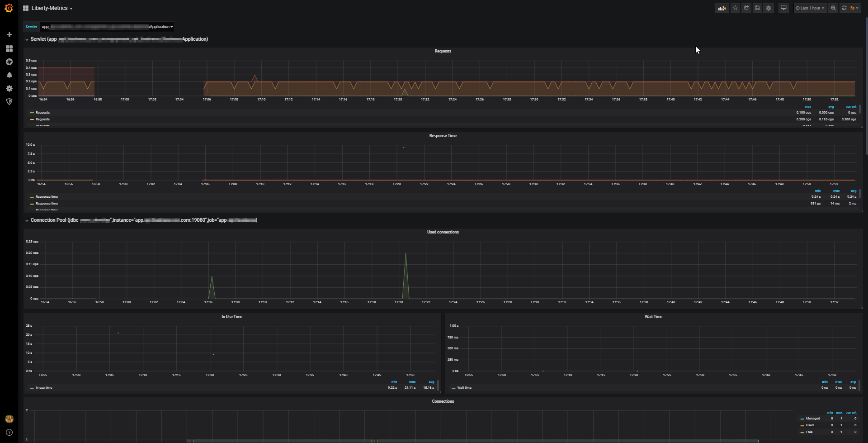Open the Response Time panel title menu
The width and height of the screenshot is (868, 443).
(x=443, y=136)
